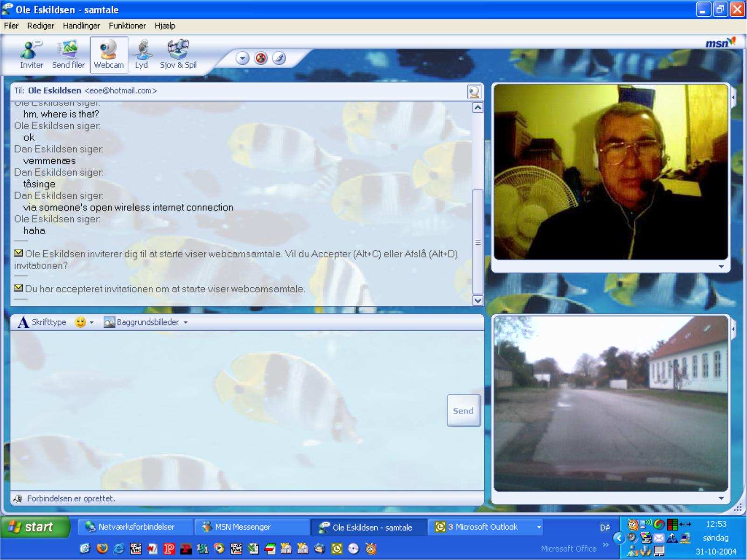Open the Filer menu

[11, 26]
